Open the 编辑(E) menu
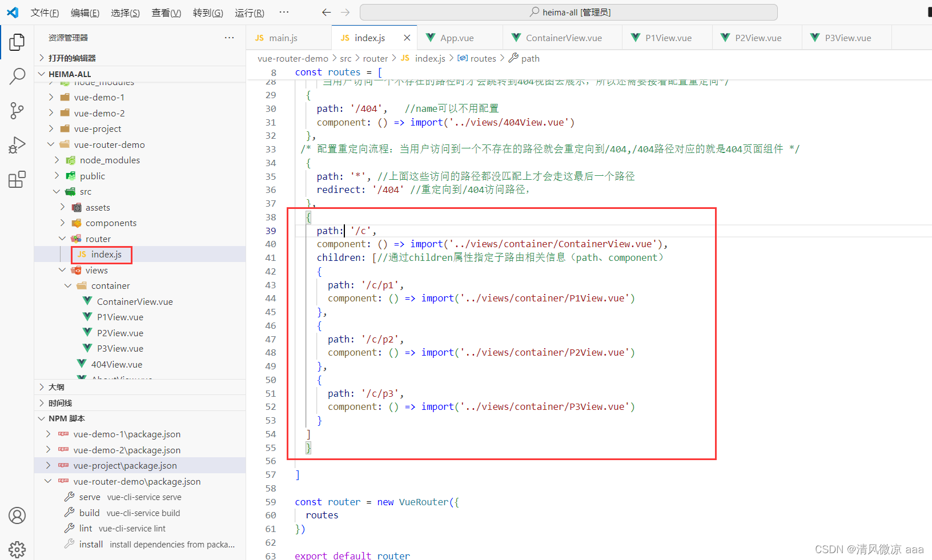Viewport: 932px width, 560px height. click(85, 13)
